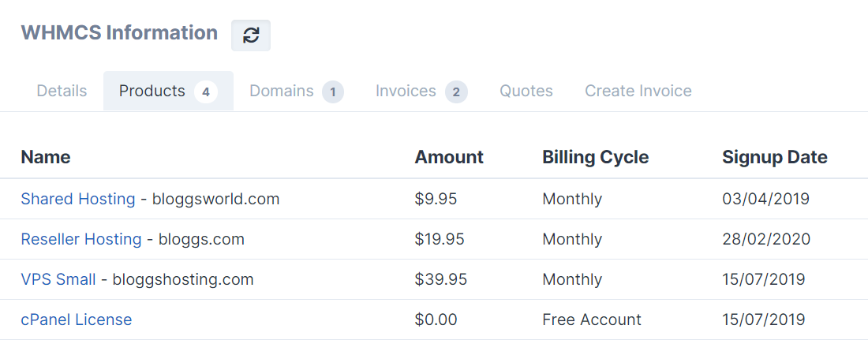Click the Domains count badge showing 1
Image resolution: width=868 pixels, height=355 pixels.
click(x=333, y=92)
